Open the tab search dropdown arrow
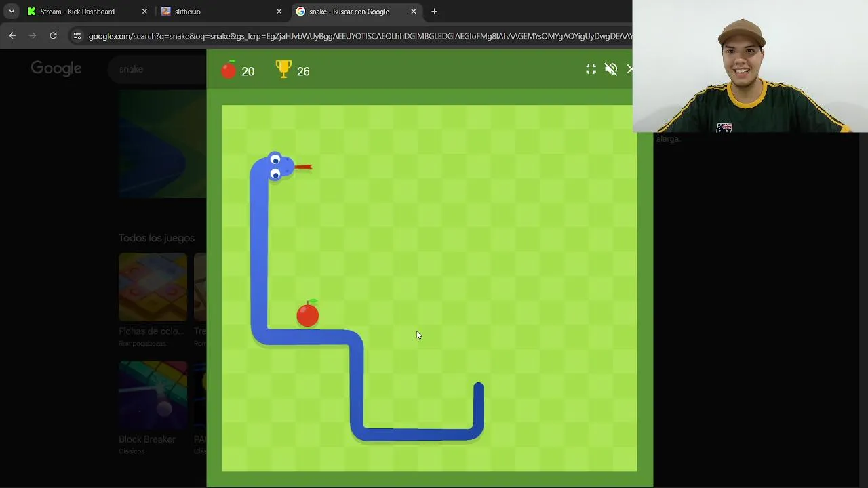This screenshot has width=868, height=488. click(x=12, y=12)
